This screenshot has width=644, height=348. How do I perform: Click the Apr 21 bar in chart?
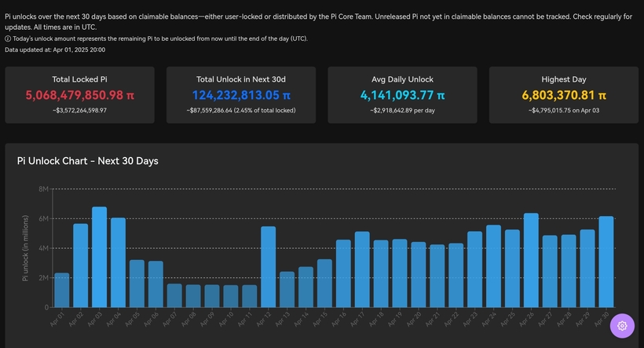click(x=437, y=276)
